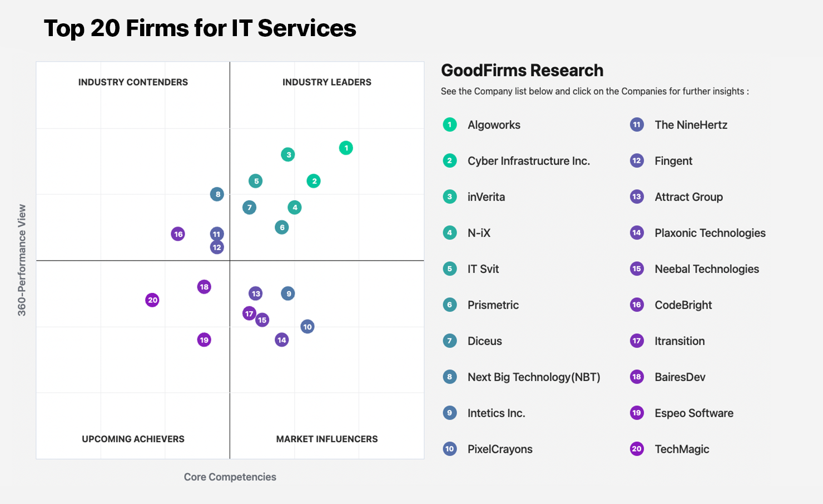Select the TechMagic company link

681,450
